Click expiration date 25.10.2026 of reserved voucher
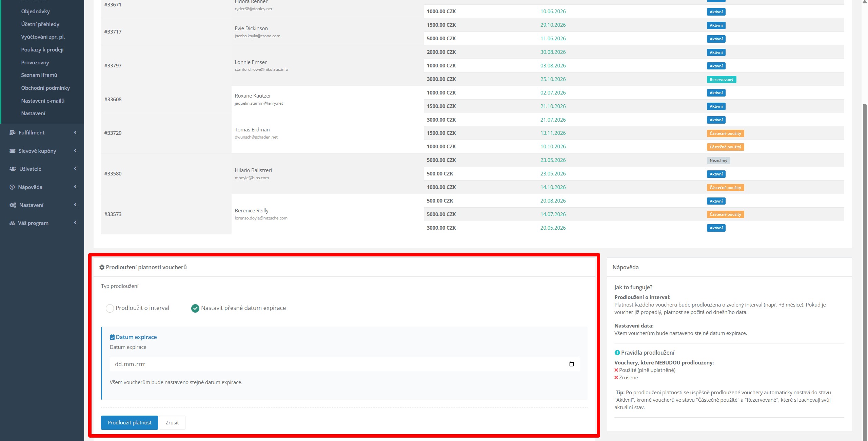Image resolution: width=868 pixels, height=441 pixels. [553, 79]
